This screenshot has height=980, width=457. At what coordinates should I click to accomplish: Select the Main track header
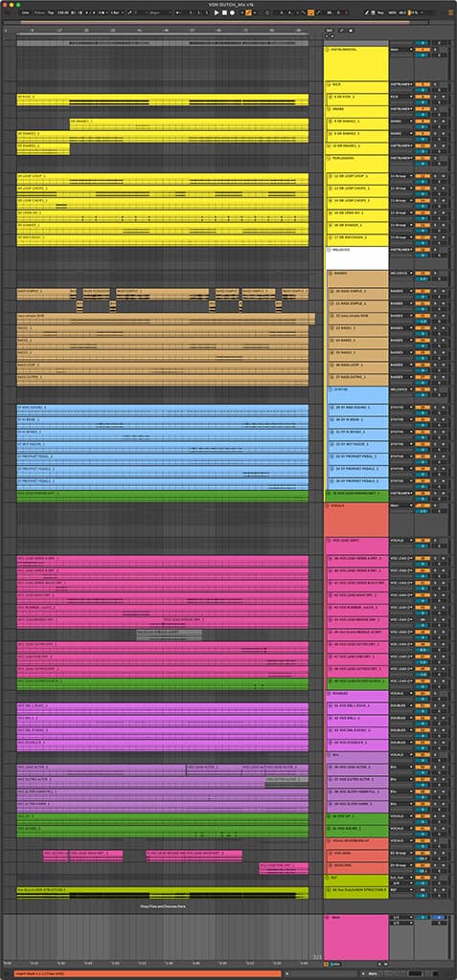tap(356, 938)
